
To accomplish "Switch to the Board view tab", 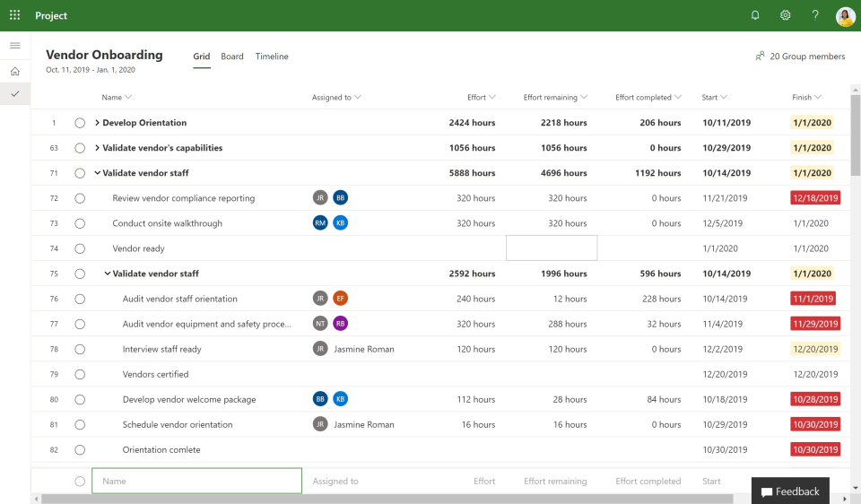I will (232, 56).
